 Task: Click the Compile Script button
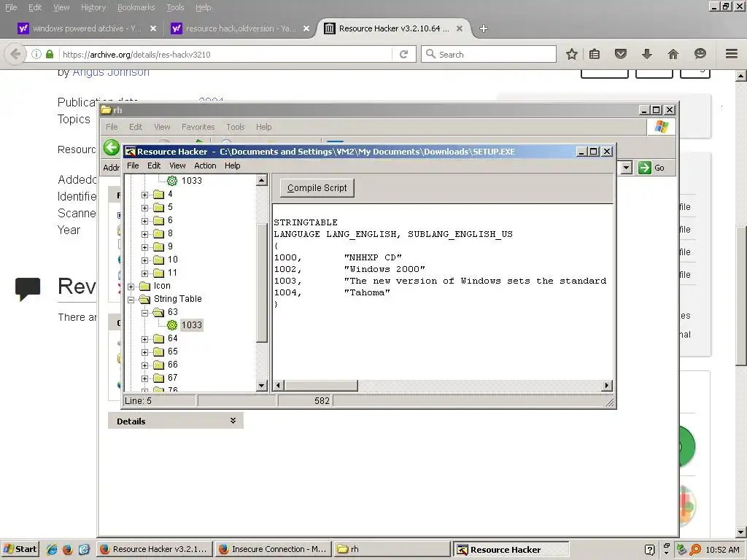(317, 187)
